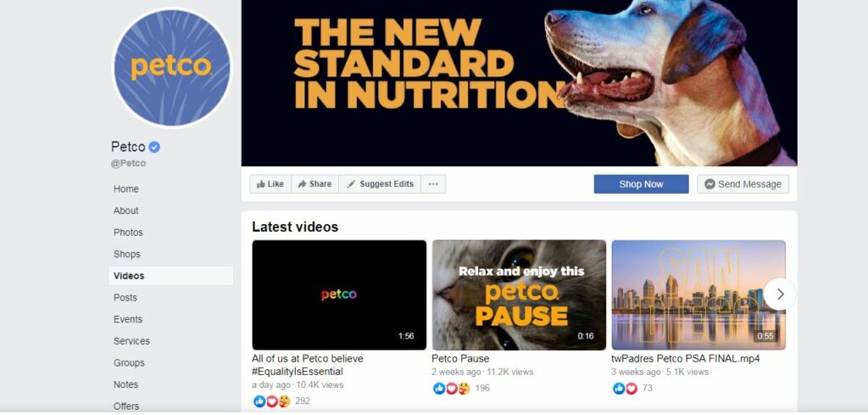Screen dimensions: 868x415
Task: Click the blue verified badge beside Petco
Action: pos(154,148)
